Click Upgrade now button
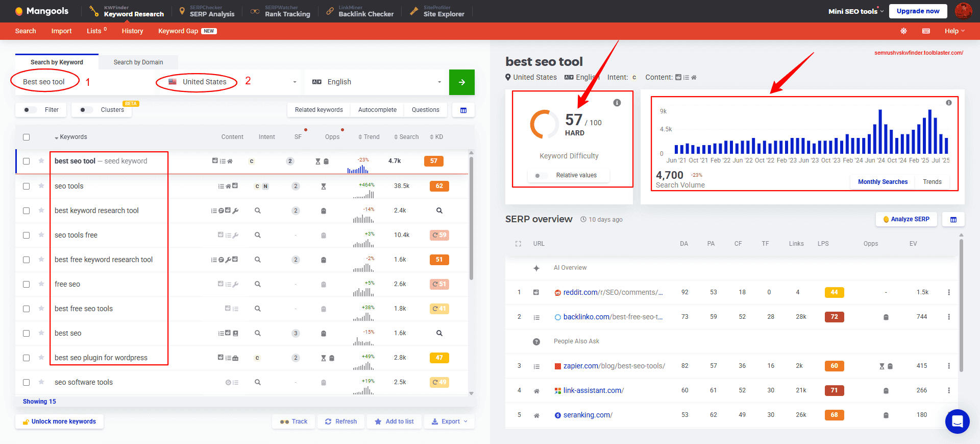This screenshot has height=444, width=980. point(918,11)
